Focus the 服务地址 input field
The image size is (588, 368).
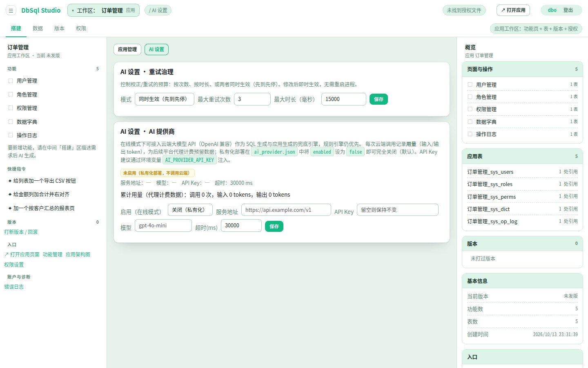(x=286, y=210)
